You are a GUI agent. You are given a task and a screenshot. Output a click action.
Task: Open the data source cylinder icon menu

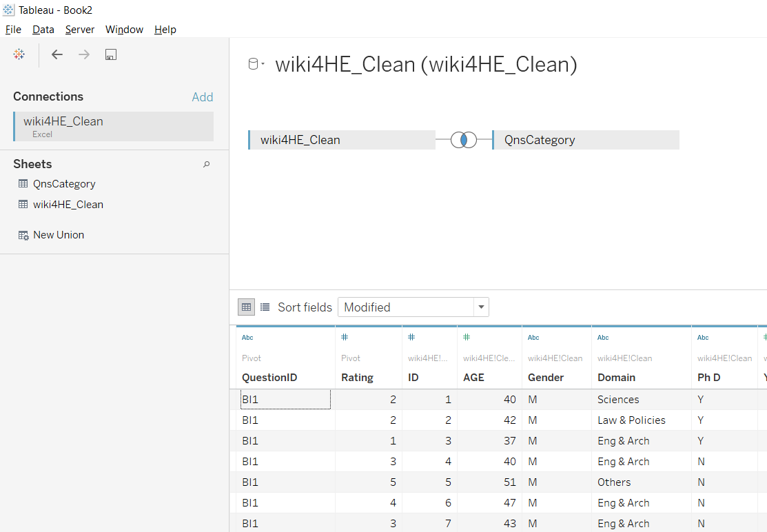coord(256,64)
